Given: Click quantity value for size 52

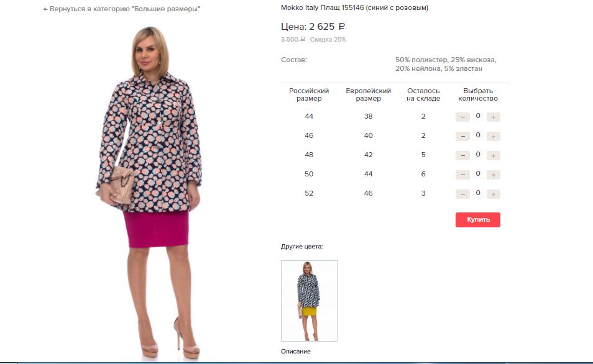Looking at the screenshot, I should click(478, 193).
